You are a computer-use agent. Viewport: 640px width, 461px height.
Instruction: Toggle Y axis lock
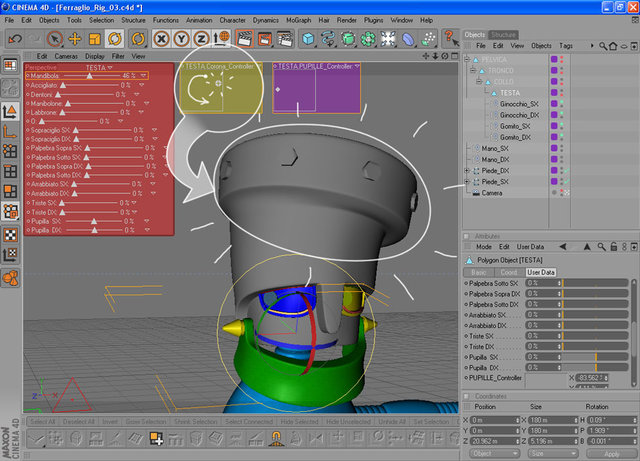(181, 39)
